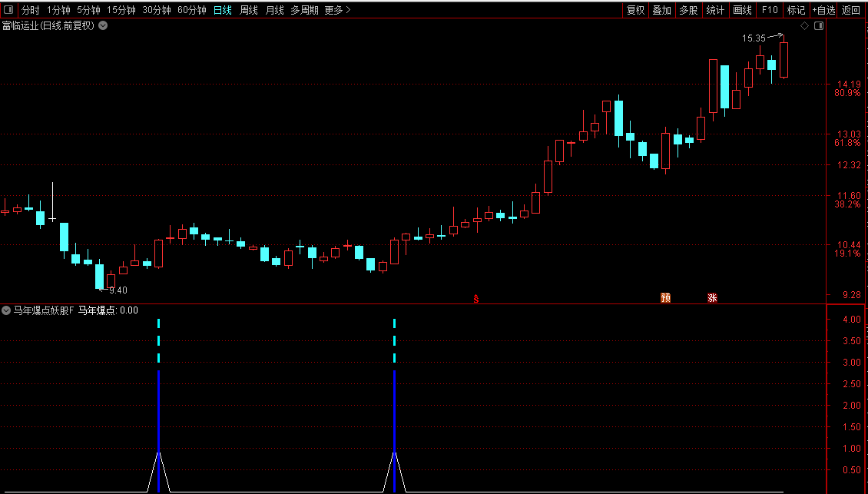Select the 15分钟 period tab

click(121, 10)
